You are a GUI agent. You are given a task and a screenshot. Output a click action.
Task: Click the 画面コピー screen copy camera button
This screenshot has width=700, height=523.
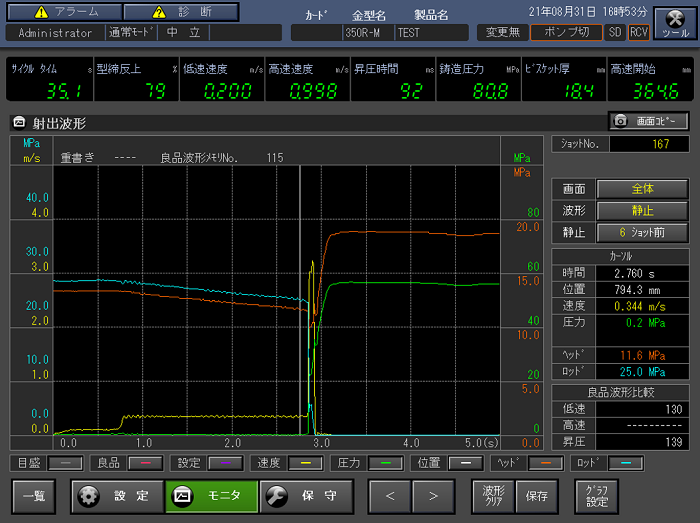tap(649, 121)
